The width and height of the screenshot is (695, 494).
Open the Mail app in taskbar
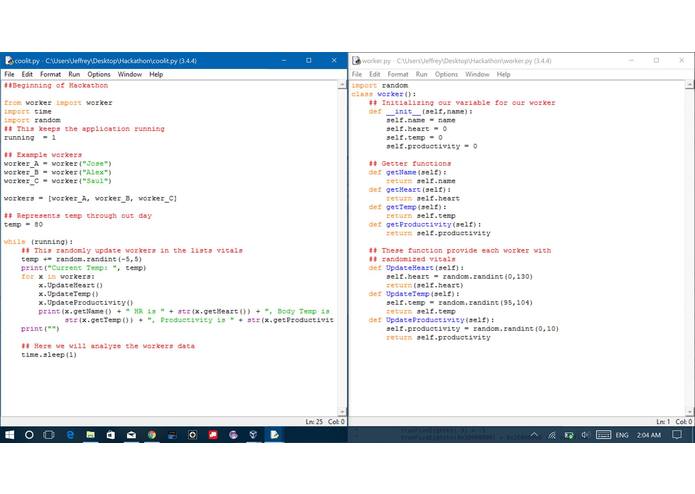pos(131,435)
